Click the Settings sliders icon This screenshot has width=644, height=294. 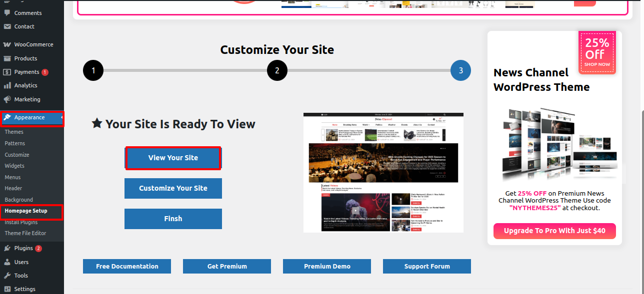[7, 289]
